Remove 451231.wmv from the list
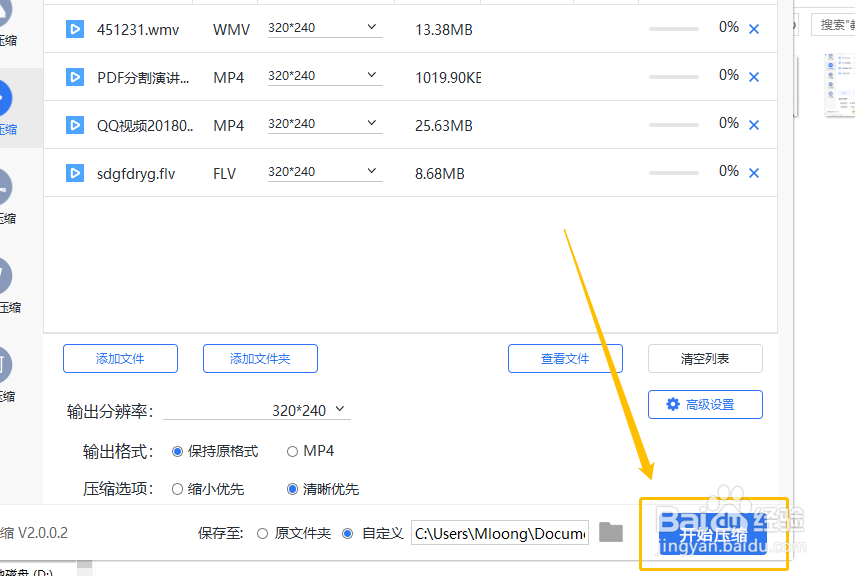Screen dimensions: 855x576 point(754,29)
